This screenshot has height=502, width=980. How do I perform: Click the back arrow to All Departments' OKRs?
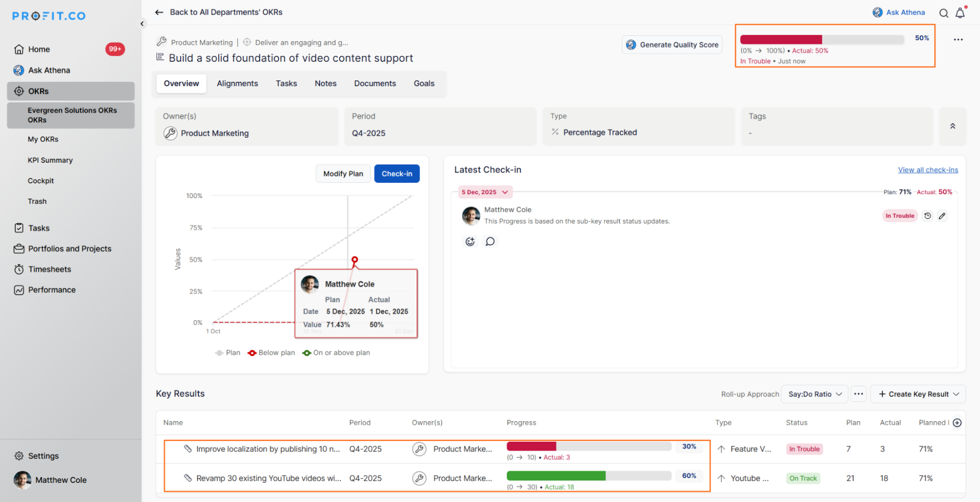(x=159, y=12)
